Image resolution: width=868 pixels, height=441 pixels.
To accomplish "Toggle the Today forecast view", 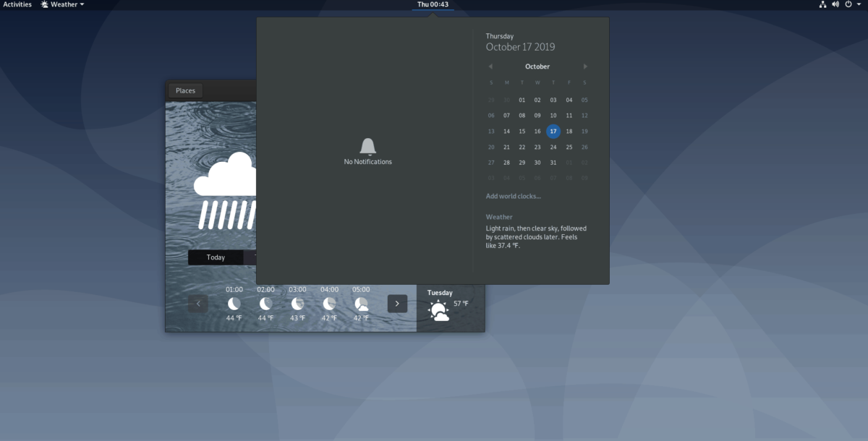I will [x=216, y=257].
